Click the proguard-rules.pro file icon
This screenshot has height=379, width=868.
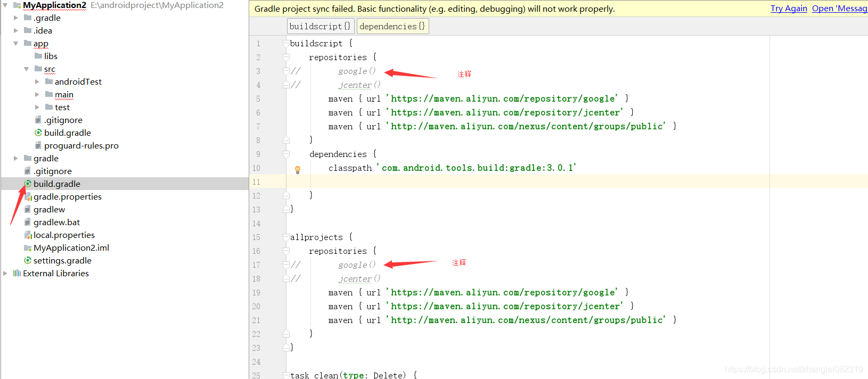38,145
